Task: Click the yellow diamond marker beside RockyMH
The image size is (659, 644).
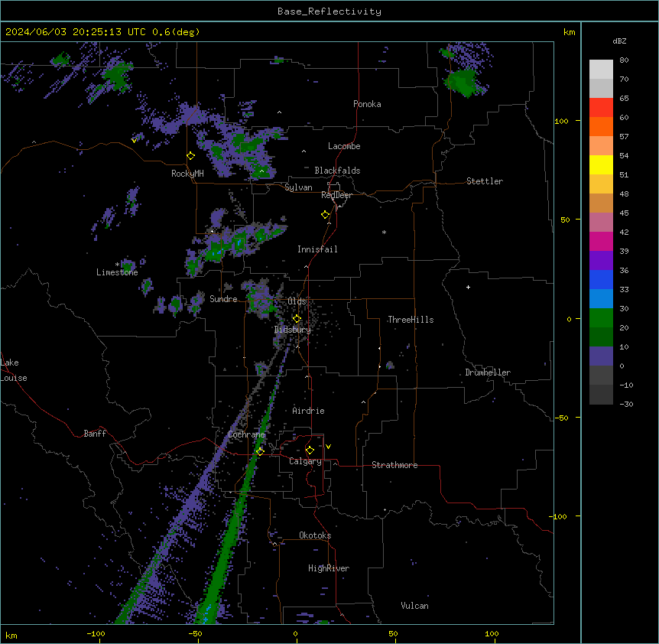Action: [x=190, y=156]
